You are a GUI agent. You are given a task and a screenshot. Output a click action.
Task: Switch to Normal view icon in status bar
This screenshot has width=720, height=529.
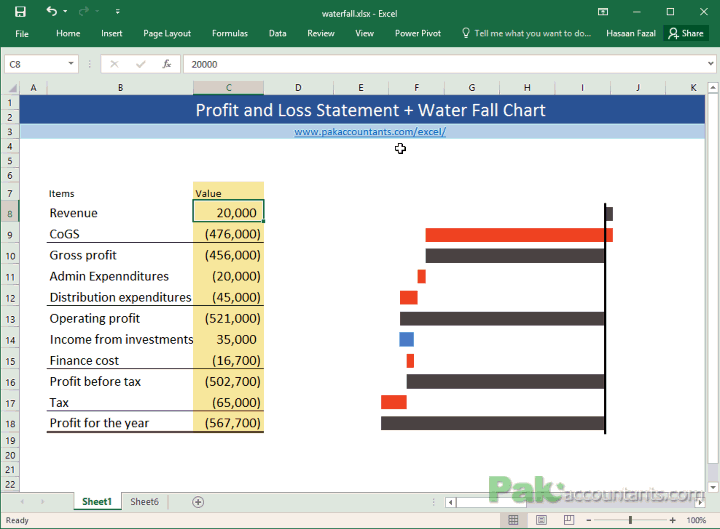click(x=513, y=520)
